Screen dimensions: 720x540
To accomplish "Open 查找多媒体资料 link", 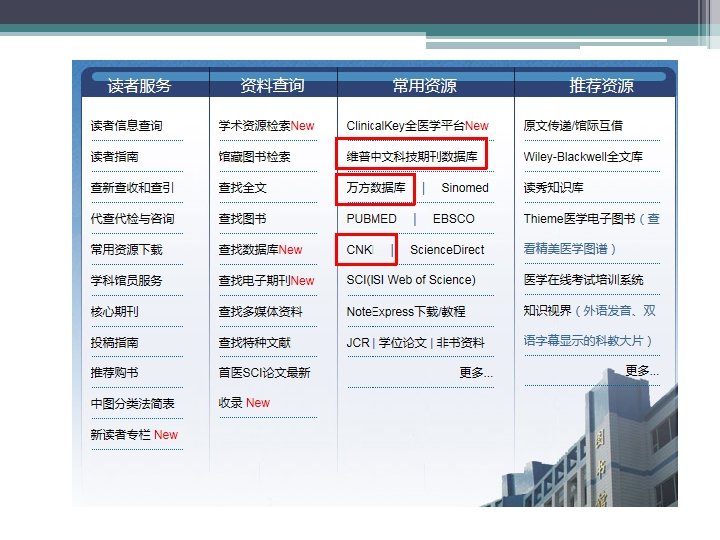I will pyautogui.click(x=260, y=312).
